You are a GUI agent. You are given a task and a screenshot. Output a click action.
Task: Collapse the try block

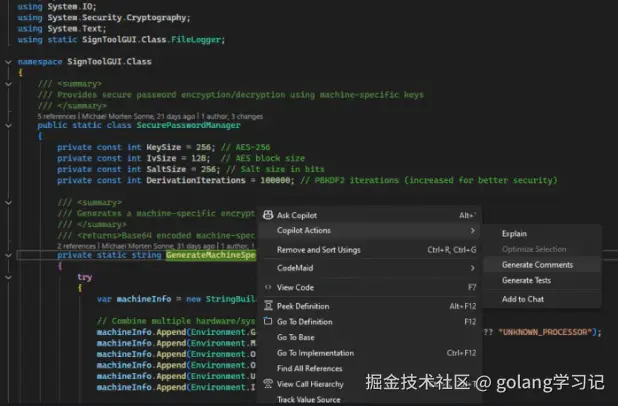click(x=8, y=277)
